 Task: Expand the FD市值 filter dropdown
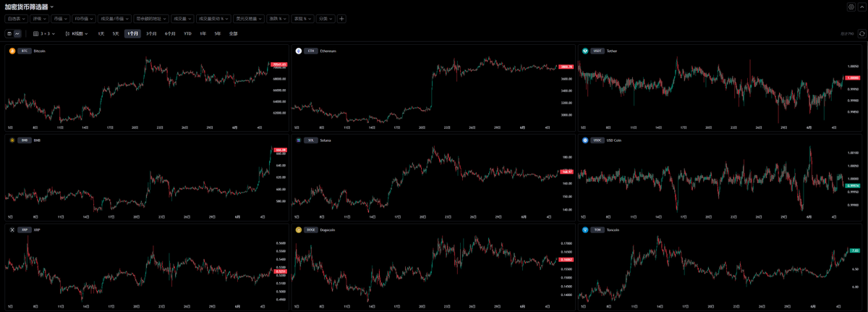coord(84,19)
